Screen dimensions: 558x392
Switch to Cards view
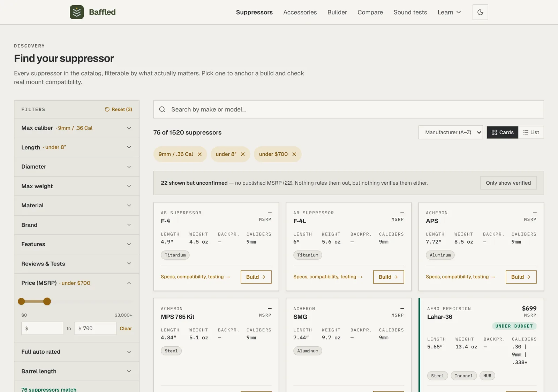503,132
